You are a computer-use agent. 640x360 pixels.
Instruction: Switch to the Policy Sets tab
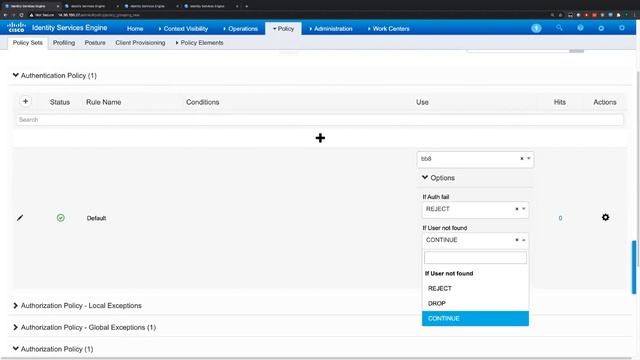(27, 43)
